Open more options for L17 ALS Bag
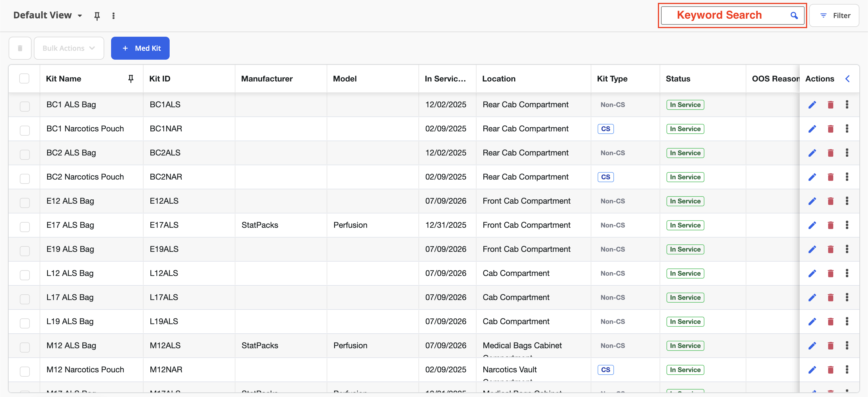The image size is (868, 397). [847, 297]
